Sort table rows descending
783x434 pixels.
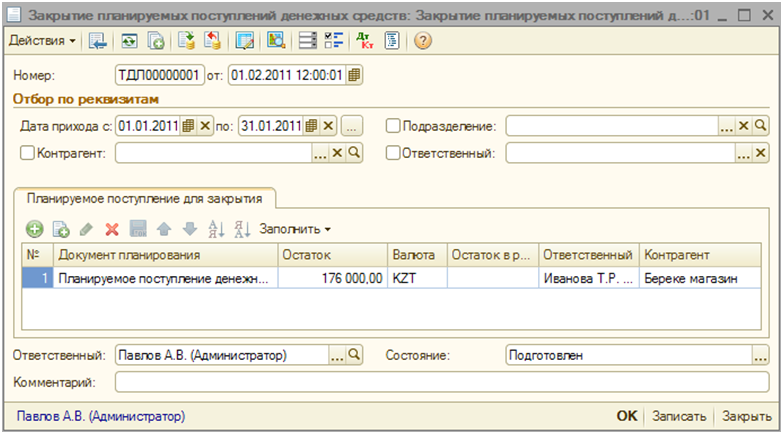pos(241,229)
